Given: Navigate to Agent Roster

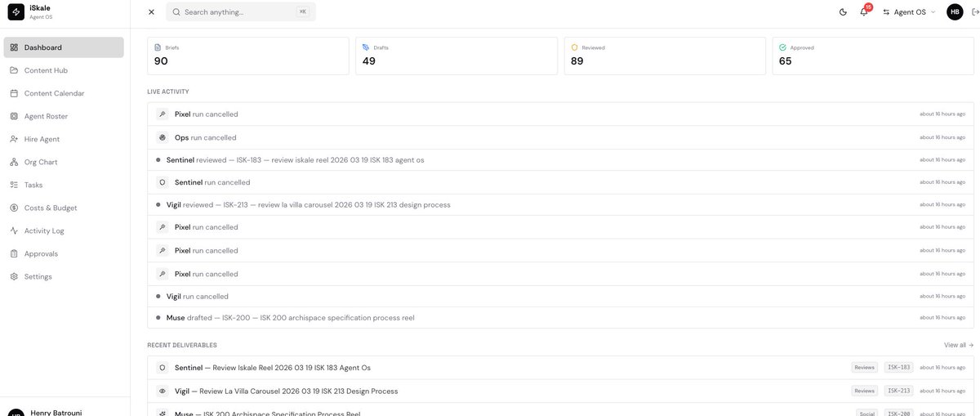Looking at the screenshot, I should (x=64, y=116).
